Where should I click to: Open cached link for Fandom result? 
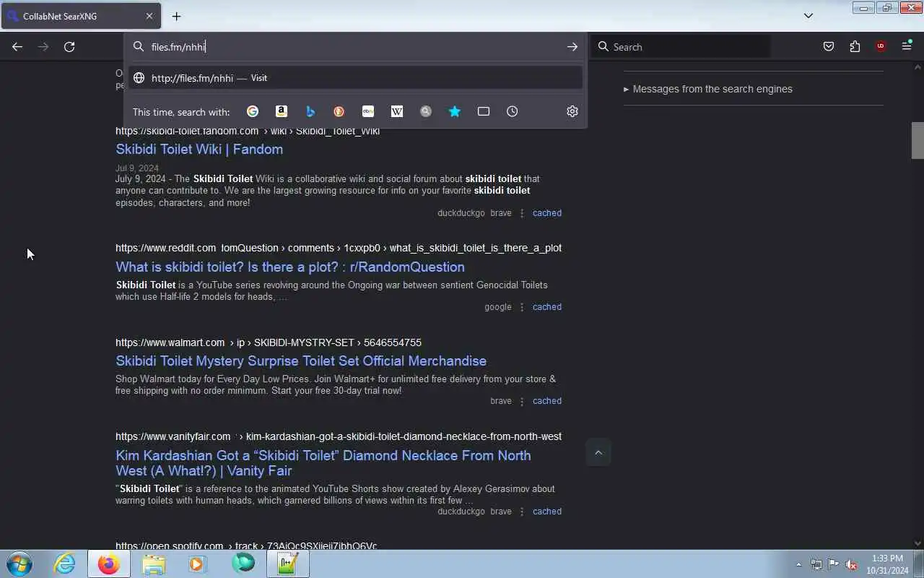point(547,213)
